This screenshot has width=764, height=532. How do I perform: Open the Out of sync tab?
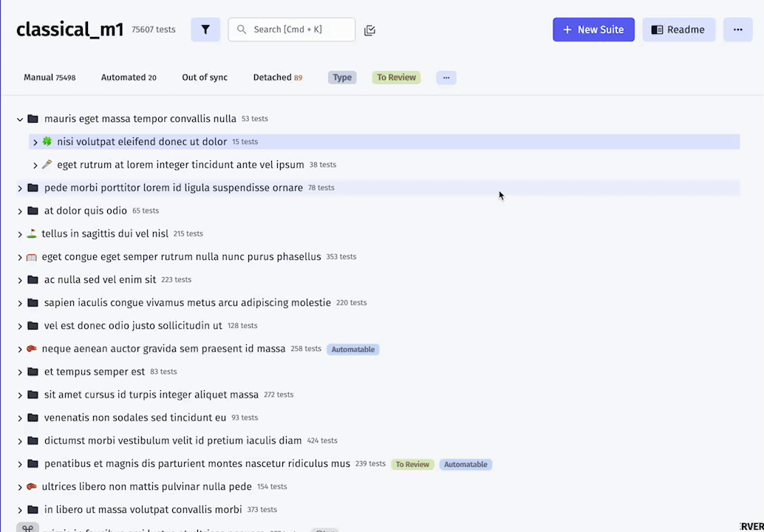[205, 78]
